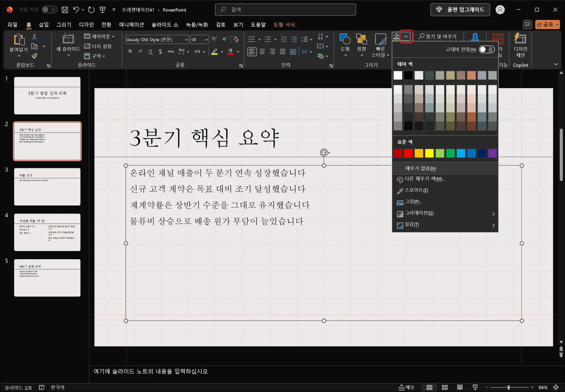Clear all formatting icon
Viewport: 565px width, 392px height.
click(x=236, y=39)
